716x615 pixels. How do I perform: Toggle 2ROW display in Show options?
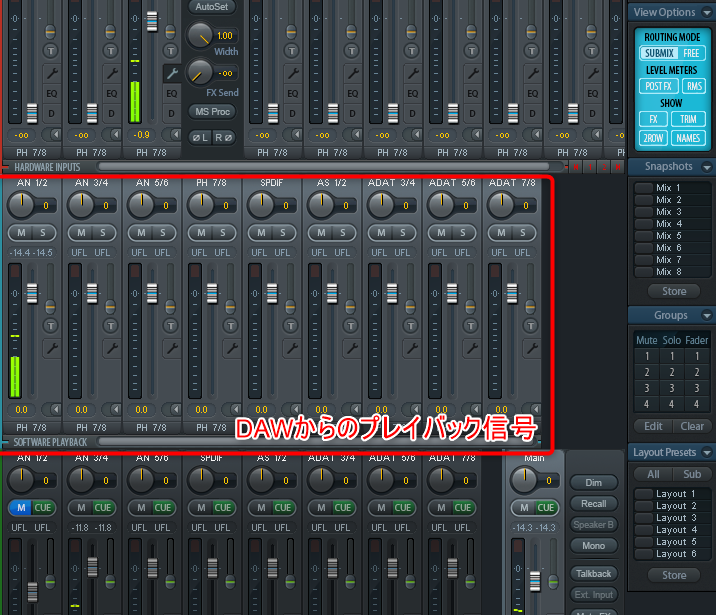click(653, 138)
